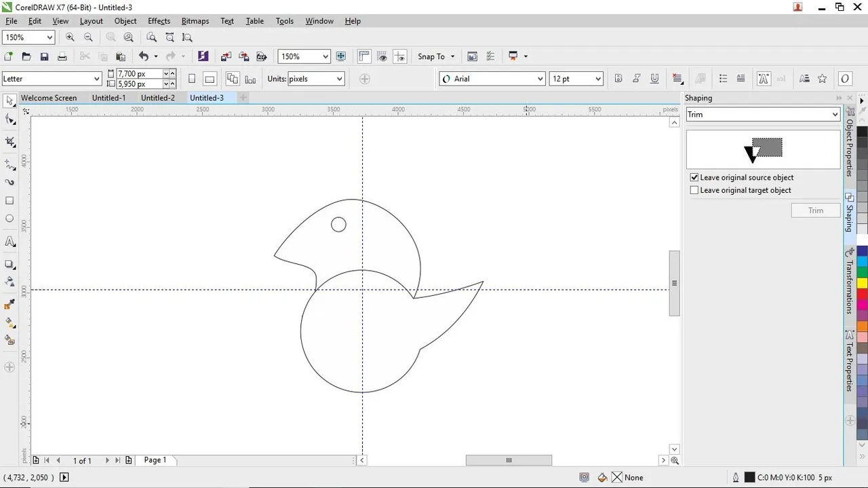Select the Freehand tool
This screenshot has width=868, height=488.
tap(9, 165)
